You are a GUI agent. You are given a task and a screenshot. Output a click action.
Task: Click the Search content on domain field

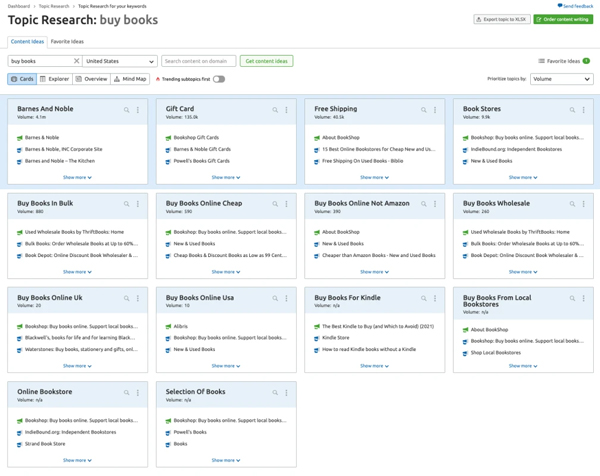tap(199, 61)
